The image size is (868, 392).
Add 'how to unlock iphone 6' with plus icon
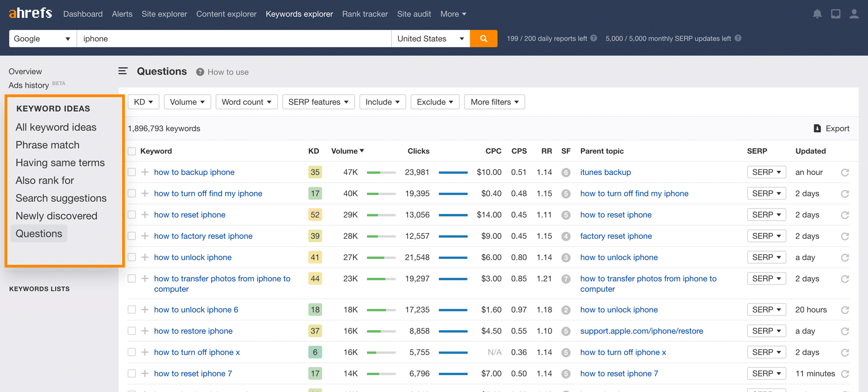click(x=145, y=309)
